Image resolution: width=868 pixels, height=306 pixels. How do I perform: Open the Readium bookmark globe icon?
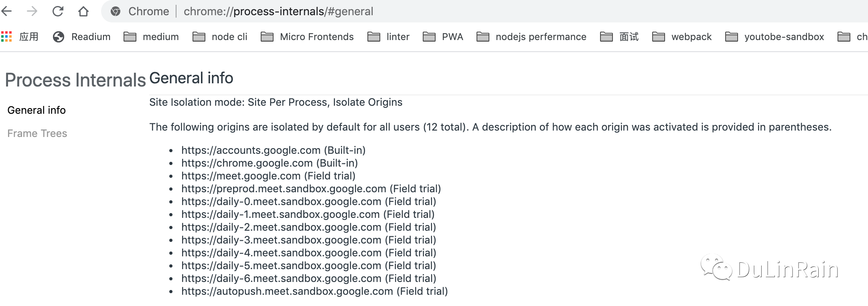59,37
